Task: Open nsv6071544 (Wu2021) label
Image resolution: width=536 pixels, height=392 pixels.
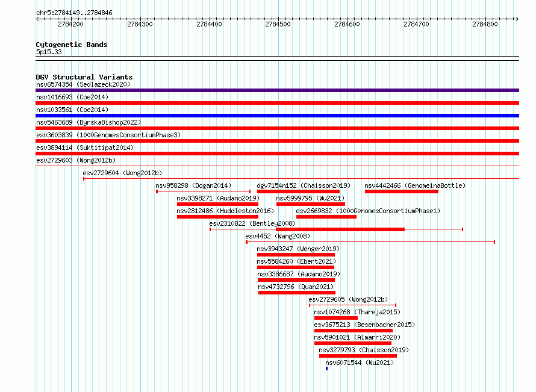Action: [x=360, y=362]
